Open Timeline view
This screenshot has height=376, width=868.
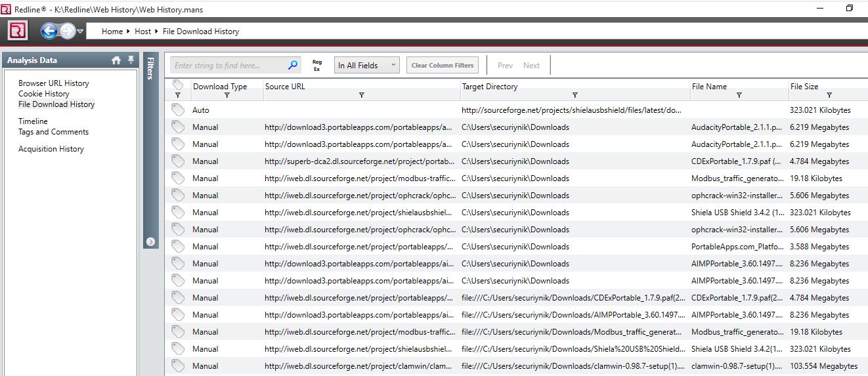coord(33,121)
